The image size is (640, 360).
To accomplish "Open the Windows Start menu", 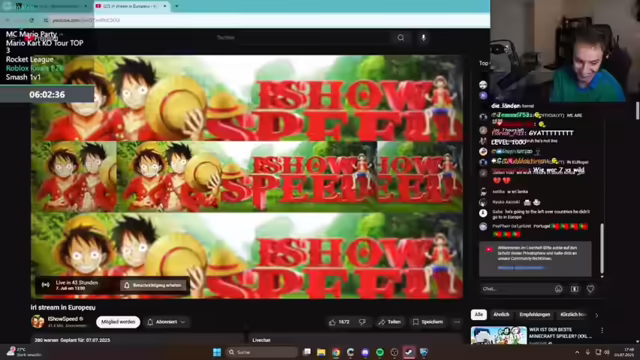I will point(217,352).
